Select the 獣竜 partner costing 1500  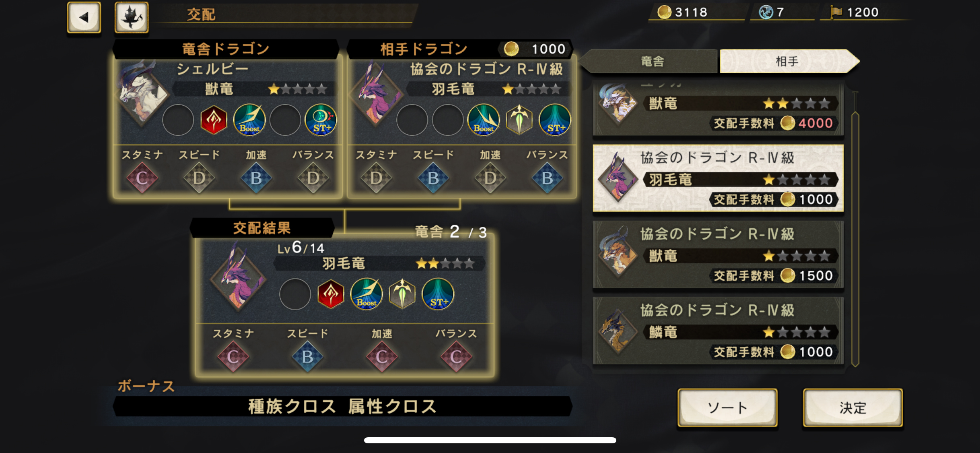(718, 254)
